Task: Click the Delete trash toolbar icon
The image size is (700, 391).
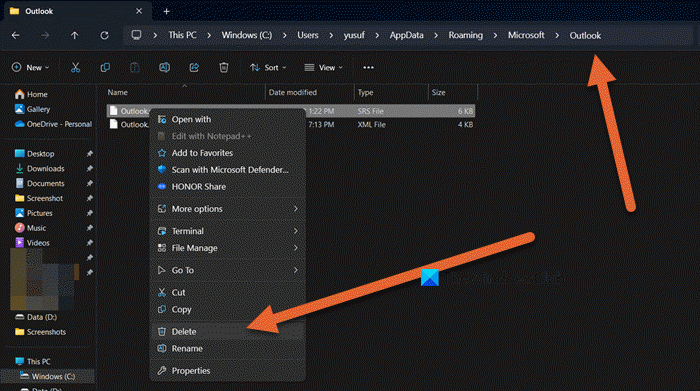Action: [x=224, y=67]
